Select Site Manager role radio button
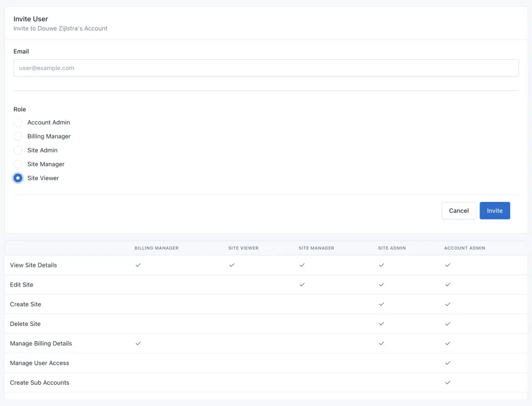 (18, 164)
